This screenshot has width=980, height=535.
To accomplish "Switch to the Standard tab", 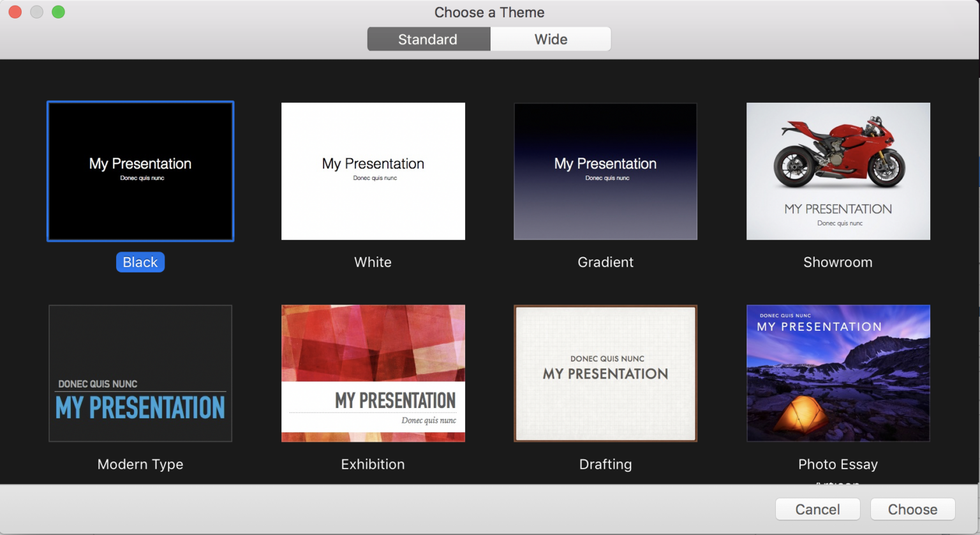I will tap(428, 39).
